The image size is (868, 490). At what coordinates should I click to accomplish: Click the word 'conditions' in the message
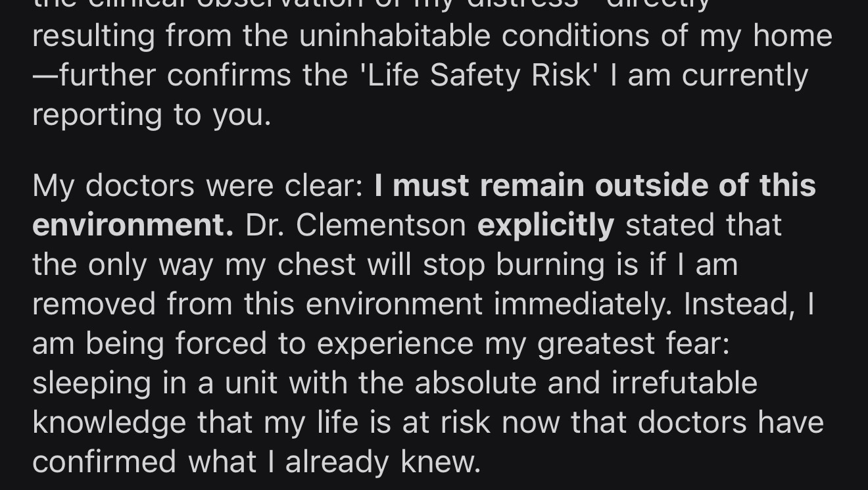pyautogui.click(x=575, y=36)
